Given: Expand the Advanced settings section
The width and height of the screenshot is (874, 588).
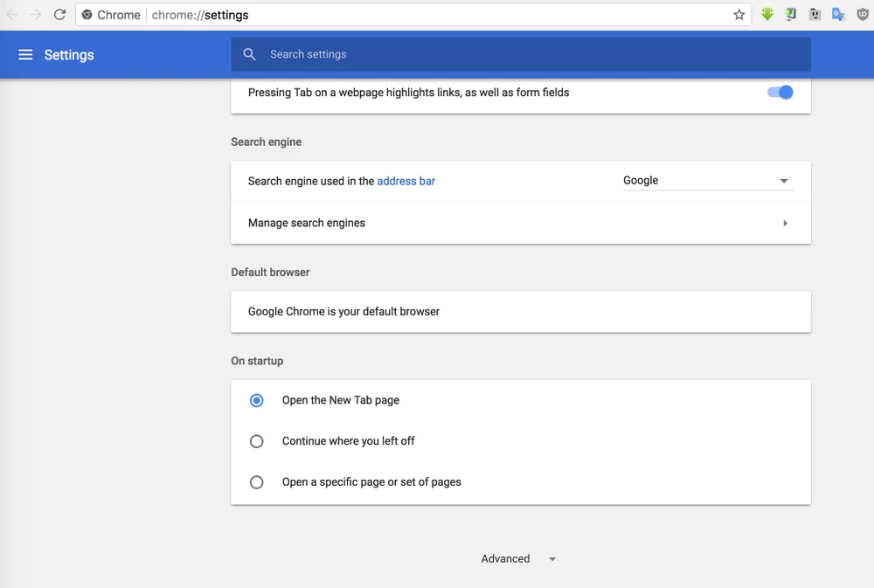Looking at the screenshot, I should point(517,559).
